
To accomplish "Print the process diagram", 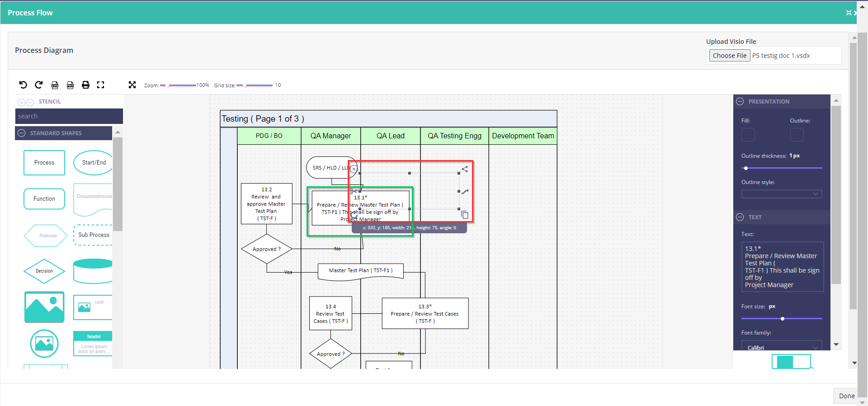I will click(85, 85).
